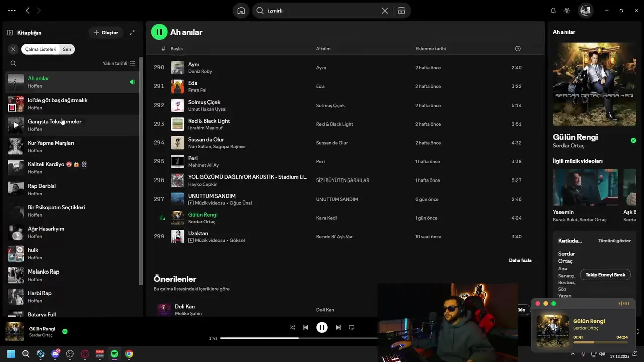Skip to the next track
644x362 pixels.
(x=338, y=327)
